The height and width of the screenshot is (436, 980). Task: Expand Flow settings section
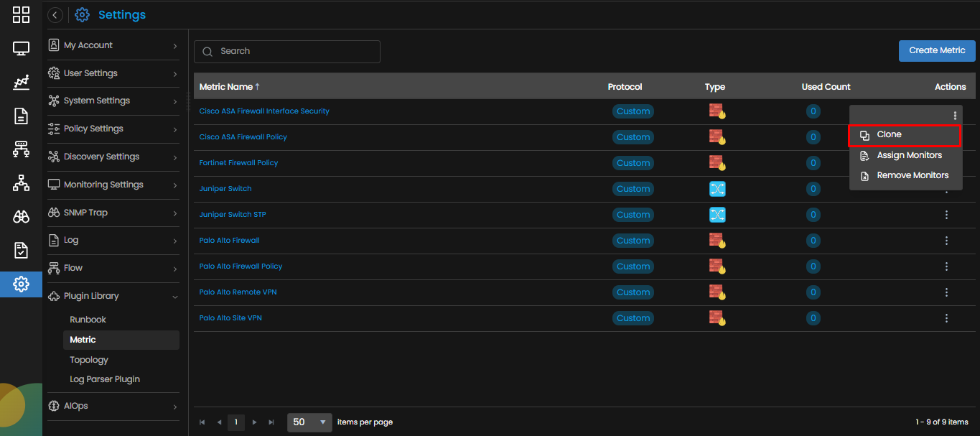113,268
